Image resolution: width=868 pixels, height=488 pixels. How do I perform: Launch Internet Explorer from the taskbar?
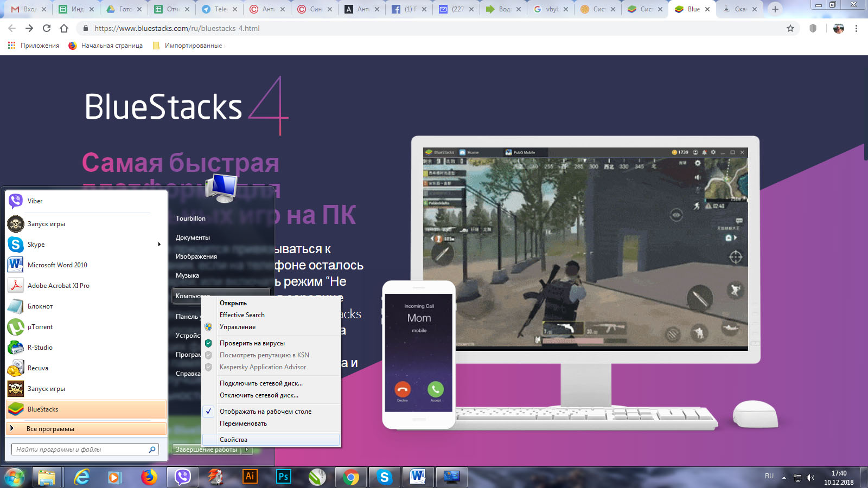pyautogui.click(x=81, y=477)
